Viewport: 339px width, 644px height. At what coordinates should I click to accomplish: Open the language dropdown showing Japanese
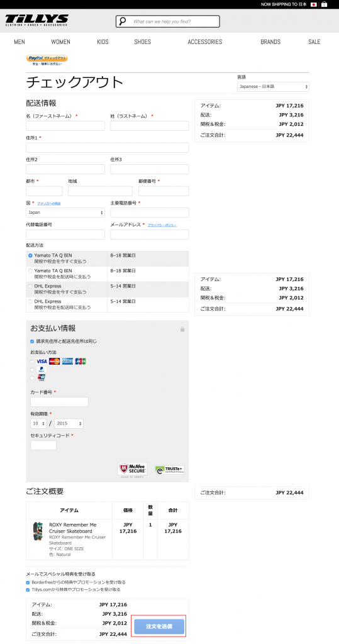[273, 87]
